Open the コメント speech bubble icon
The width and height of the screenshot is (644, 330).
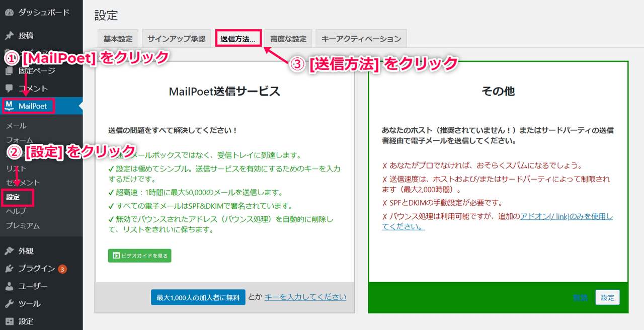click(x=9, y=89)
